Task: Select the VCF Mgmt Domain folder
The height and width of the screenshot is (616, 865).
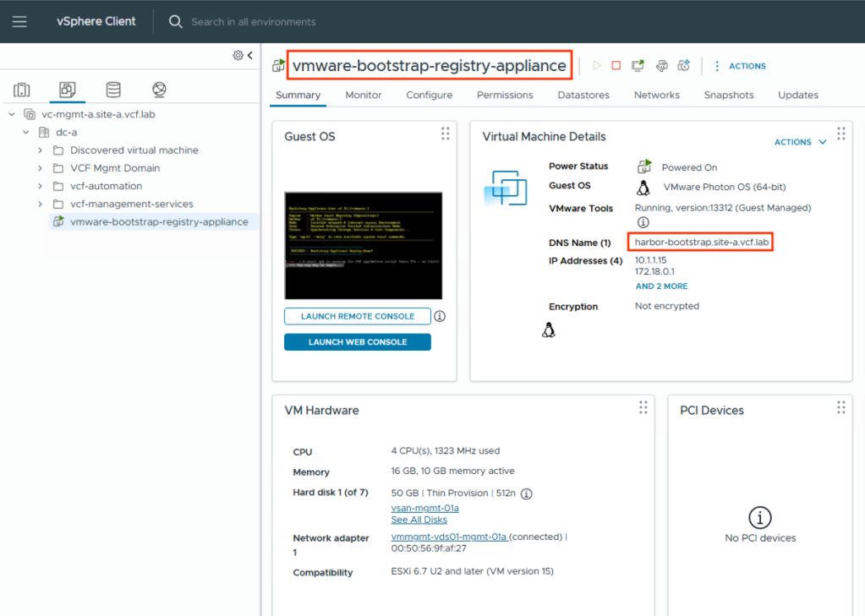Action: click(115, 168)
